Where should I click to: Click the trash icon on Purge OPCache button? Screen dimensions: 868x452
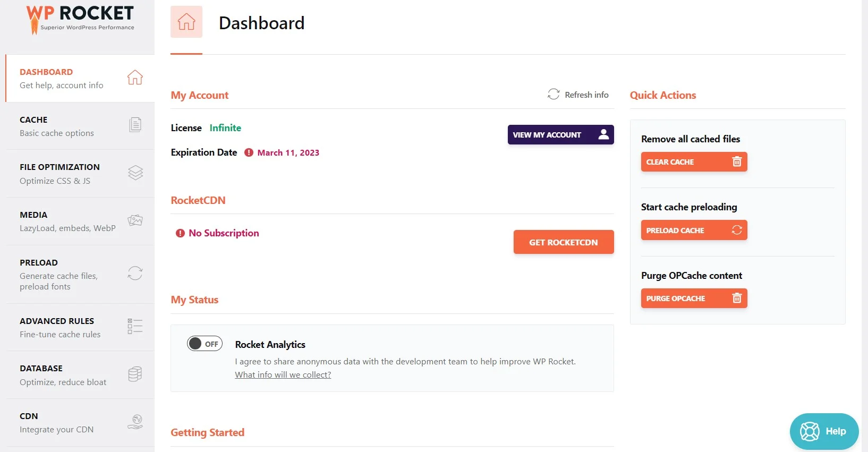click(x=737, y=298)
